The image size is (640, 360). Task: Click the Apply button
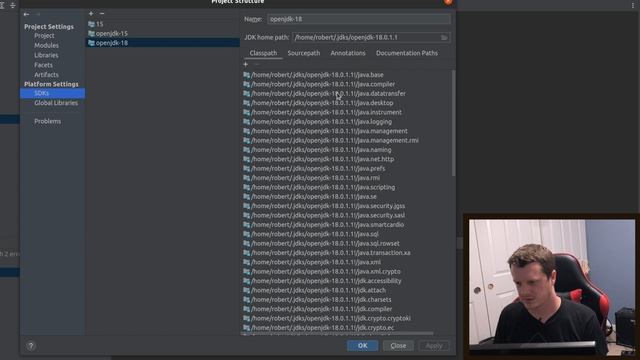433,346
